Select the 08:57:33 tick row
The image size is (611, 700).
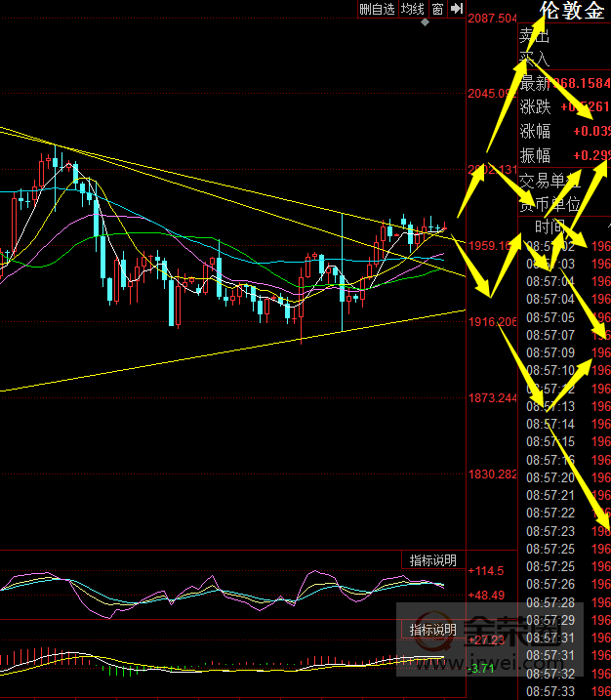[551, 690]
